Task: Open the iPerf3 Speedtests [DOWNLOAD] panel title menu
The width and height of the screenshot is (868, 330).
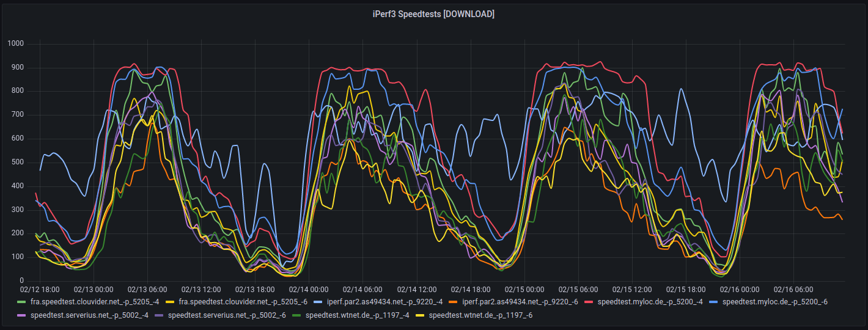Action: pos(433,13)
